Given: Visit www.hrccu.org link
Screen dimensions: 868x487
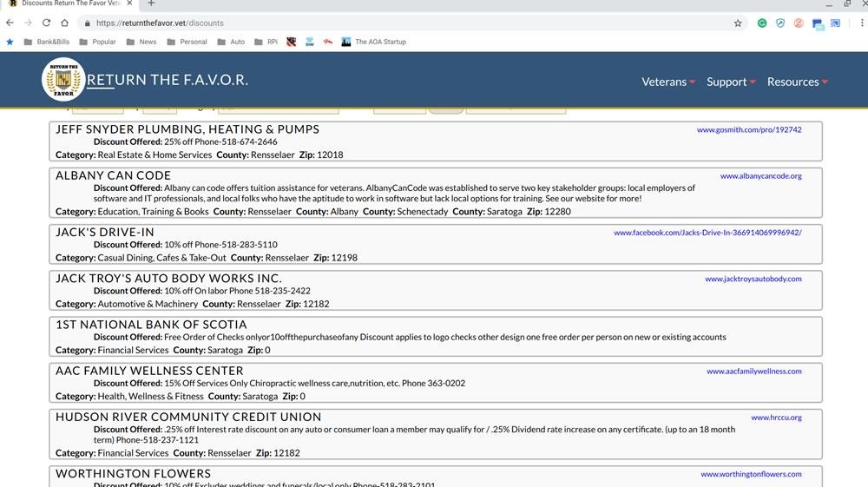Looking at the screenshot, I should tap(776, 418).
